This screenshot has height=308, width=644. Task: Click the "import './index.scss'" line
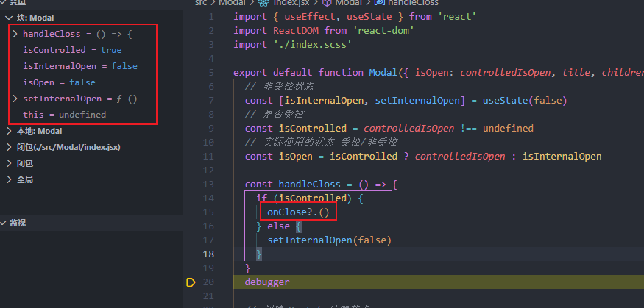tap(293, 45)
